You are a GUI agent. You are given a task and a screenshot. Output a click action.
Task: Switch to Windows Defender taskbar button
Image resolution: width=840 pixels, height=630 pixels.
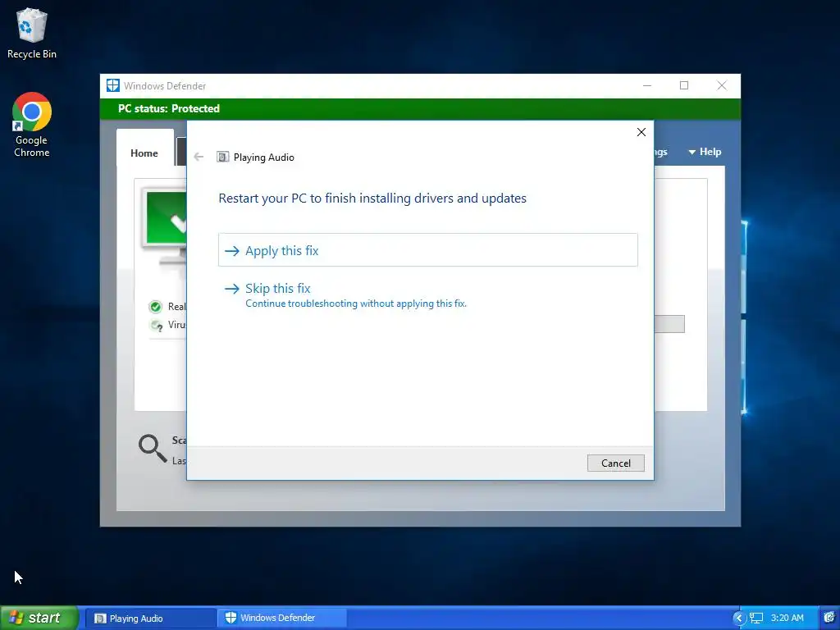pyautogui.click(x=282, y=618)
